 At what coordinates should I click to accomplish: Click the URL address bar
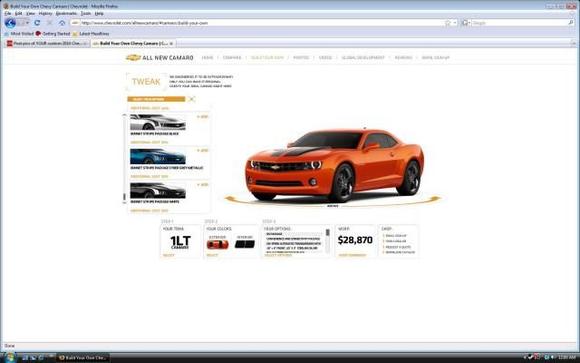[259, 23]
